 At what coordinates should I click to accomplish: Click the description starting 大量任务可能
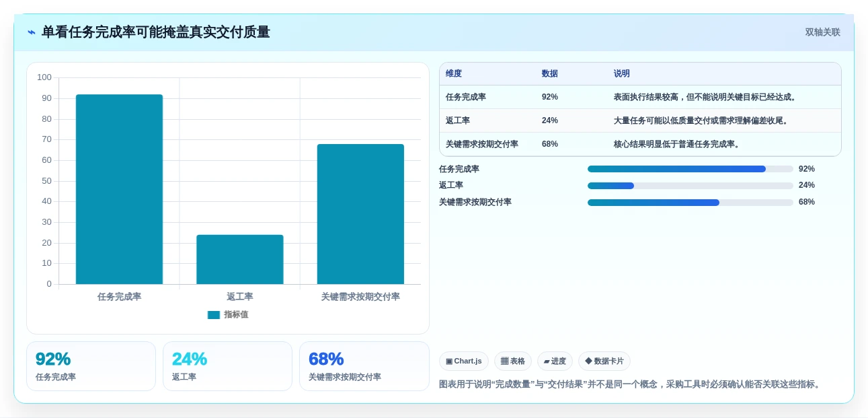point(703,120)
